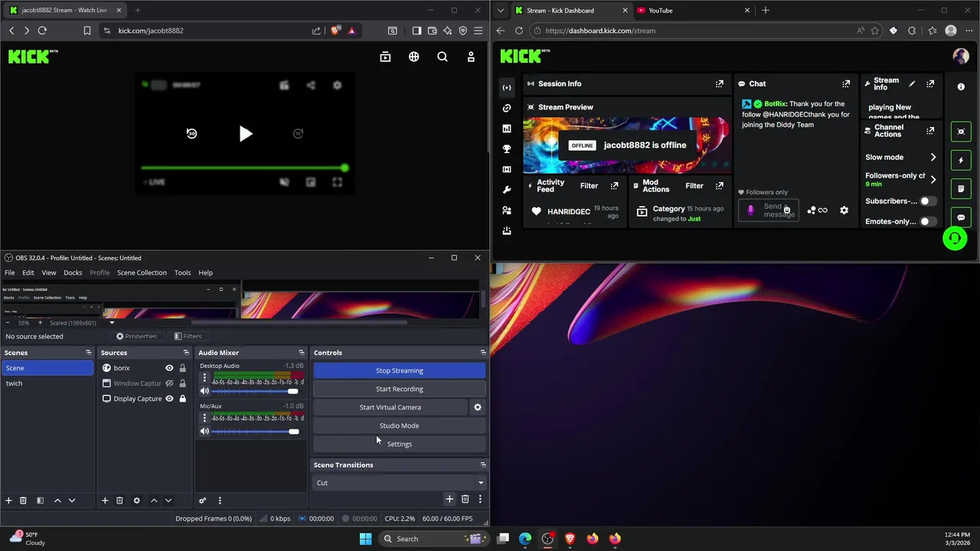980x551 pixels.
Task: Unlock the Display Capture source
Action: (182, 399)
